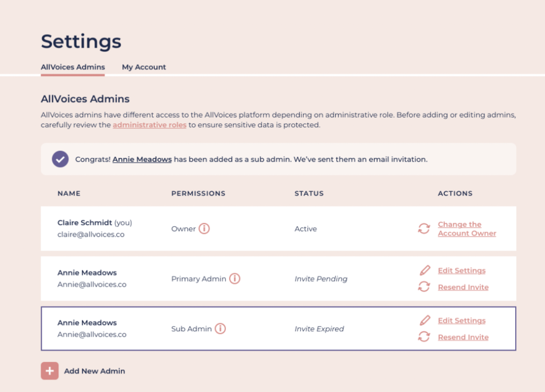The image size is (545, 392).
Task: Switch to the My Account tab
Action: pos(144,67)
